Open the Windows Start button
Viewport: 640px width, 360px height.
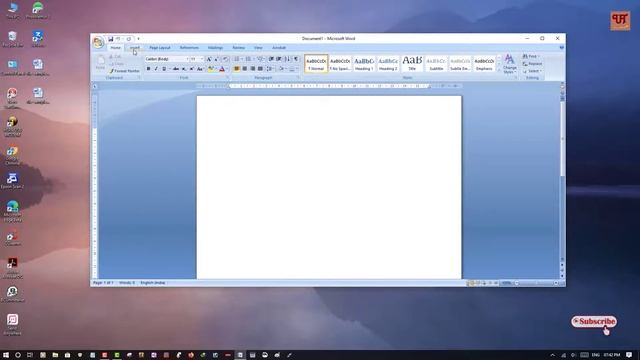pyautogui.click(x=6, y=355)
